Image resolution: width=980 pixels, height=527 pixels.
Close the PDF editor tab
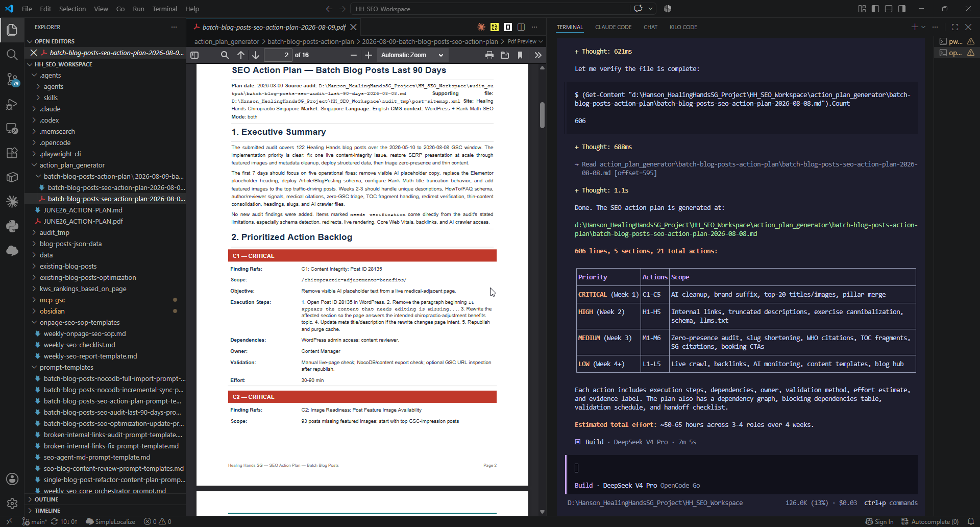click(x=353, y=27)
